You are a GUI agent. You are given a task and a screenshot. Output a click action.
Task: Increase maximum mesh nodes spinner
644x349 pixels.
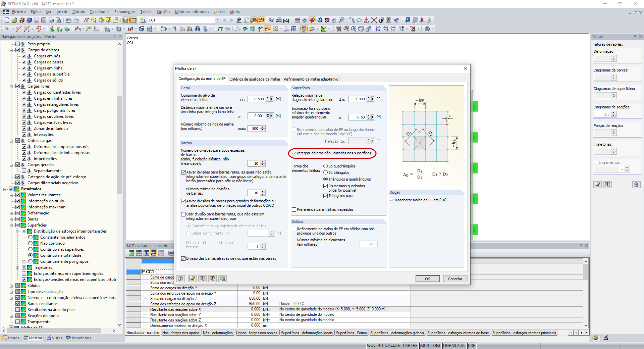[263, 127]
